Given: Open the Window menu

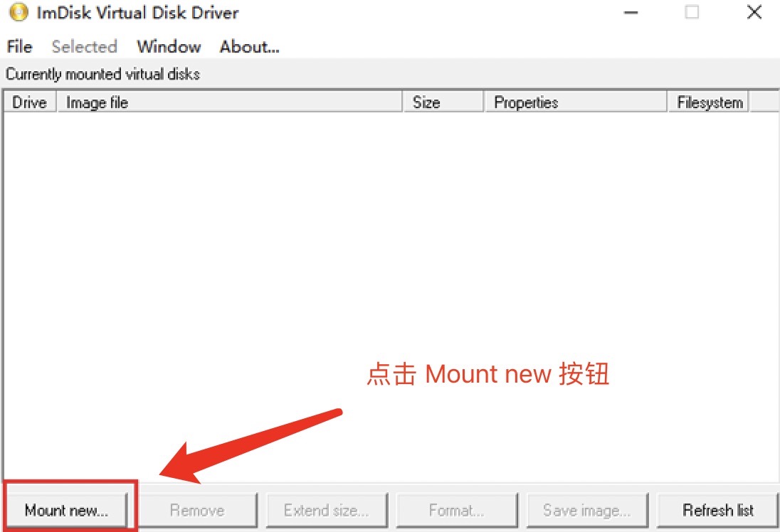Looking at the screenshot, I should [169, 47].
